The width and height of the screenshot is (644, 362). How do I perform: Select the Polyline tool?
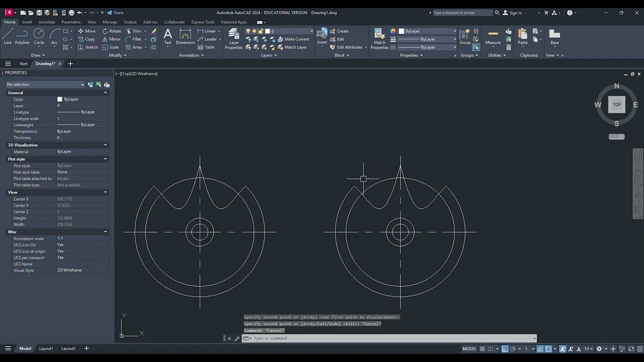tap(22, 37)
